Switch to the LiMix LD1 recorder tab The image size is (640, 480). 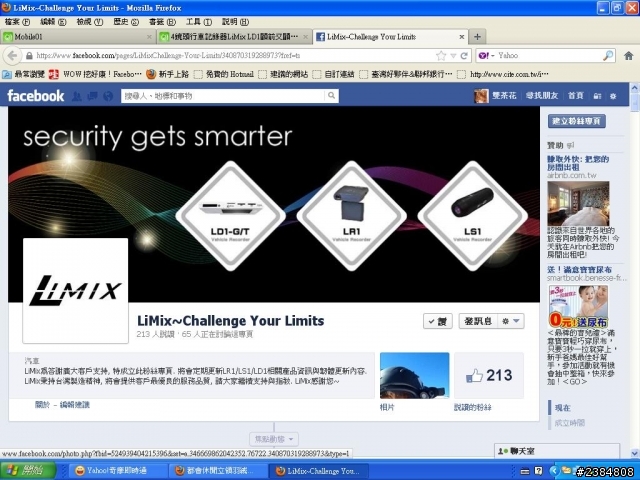pos(234,37)
